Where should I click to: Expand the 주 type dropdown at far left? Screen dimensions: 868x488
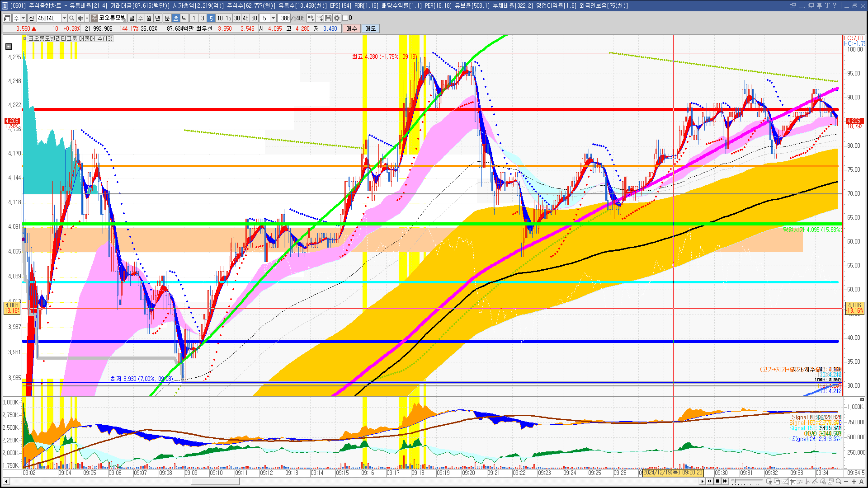[24, 18]
